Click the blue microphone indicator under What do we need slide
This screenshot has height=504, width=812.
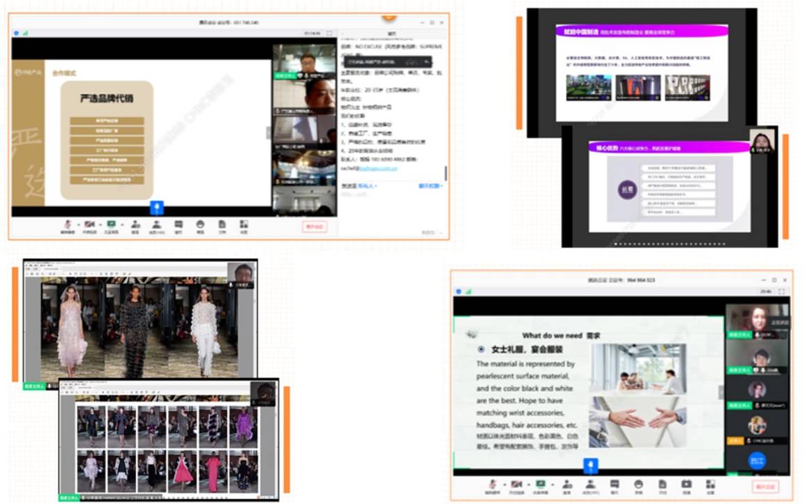pos(591,465)
